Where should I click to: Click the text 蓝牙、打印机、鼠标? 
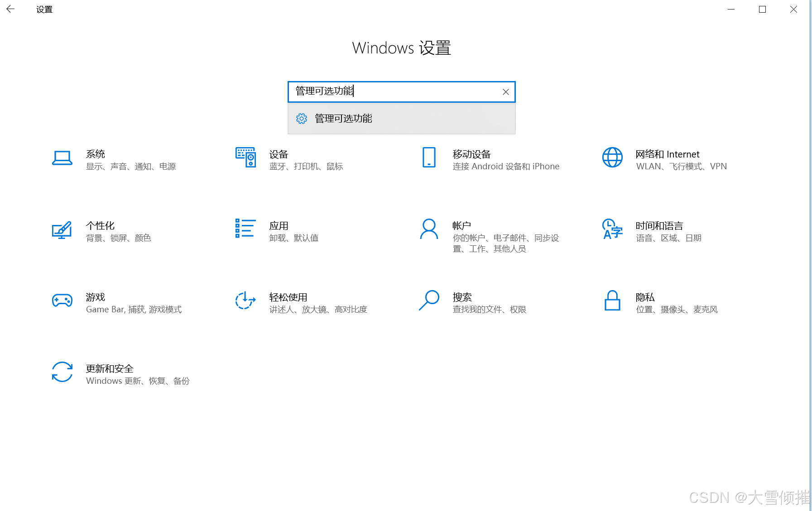tap(306, 167)
